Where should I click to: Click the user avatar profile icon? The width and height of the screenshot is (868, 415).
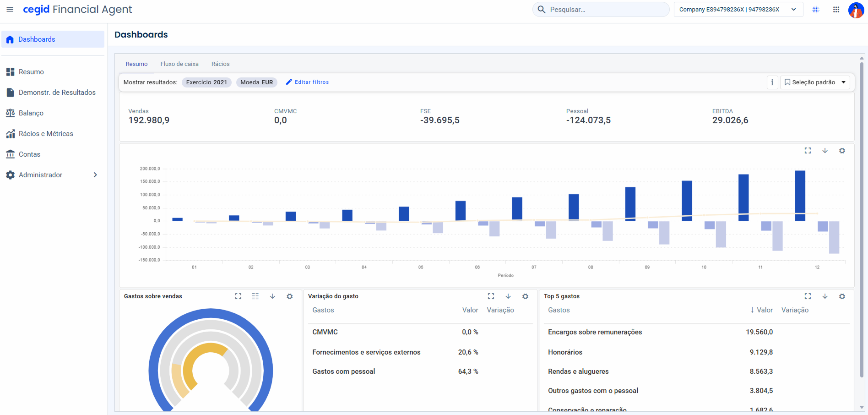[856, 10]
